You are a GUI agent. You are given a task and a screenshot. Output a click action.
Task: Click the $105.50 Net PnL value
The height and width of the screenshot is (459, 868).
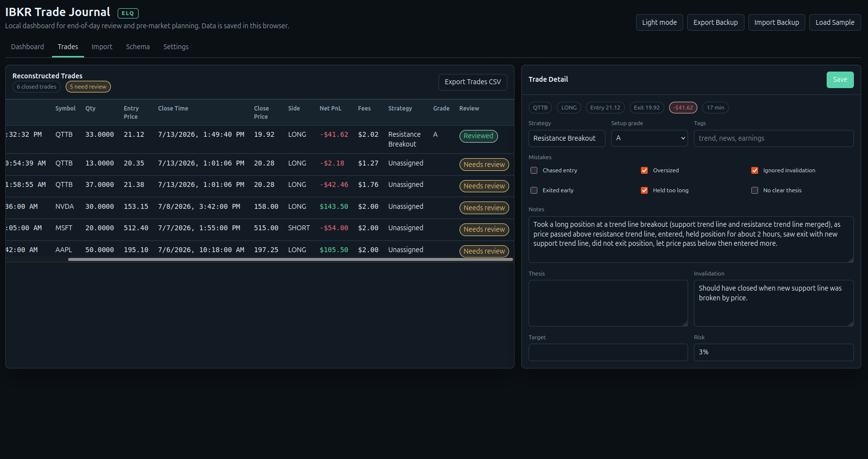coord(334,250)
